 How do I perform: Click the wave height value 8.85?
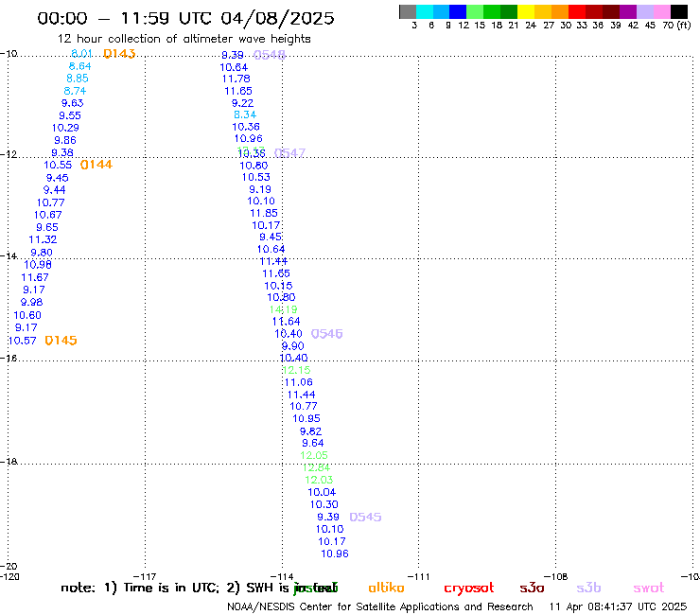click(x=78, y=79)
